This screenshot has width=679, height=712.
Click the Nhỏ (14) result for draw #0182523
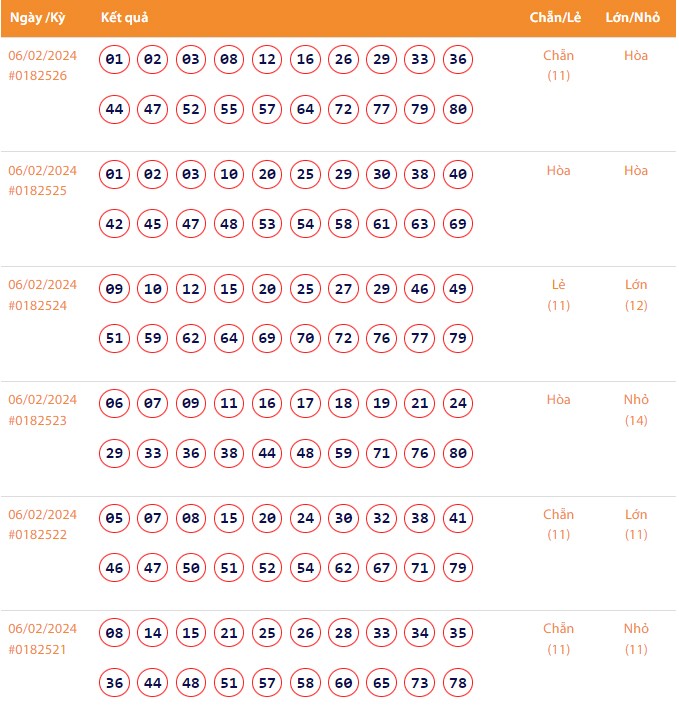pos(636,410)
